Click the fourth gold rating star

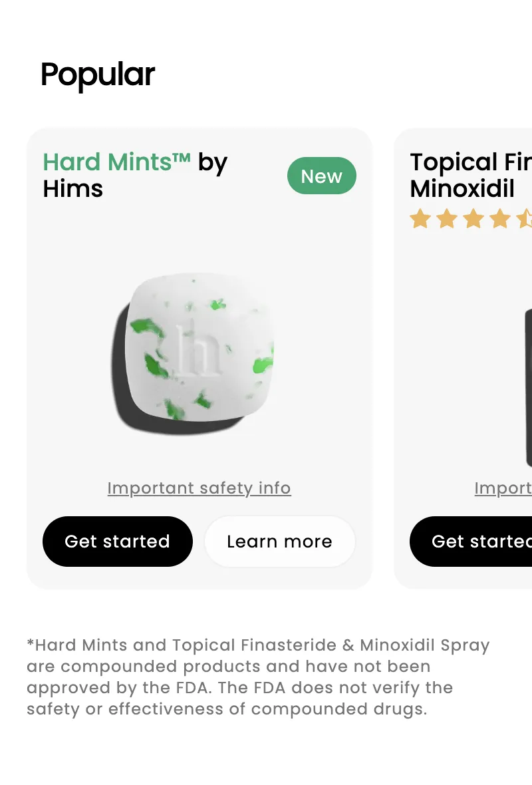(x=500, y=219)
